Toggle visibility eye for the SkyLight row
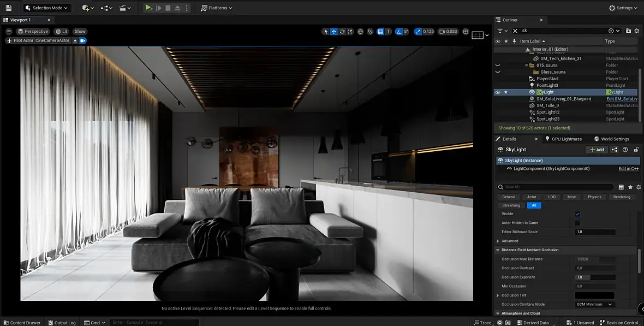 point(498,92)
